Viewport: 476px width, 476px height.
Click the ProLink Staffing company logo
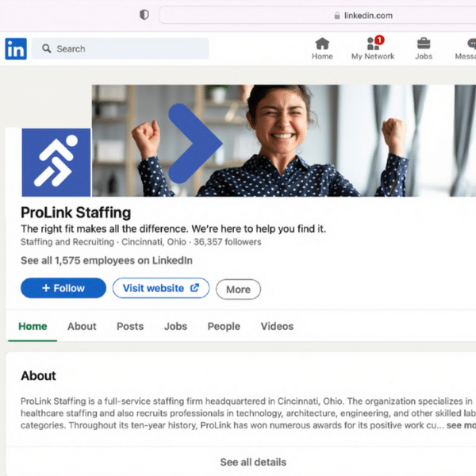point(56,162)
